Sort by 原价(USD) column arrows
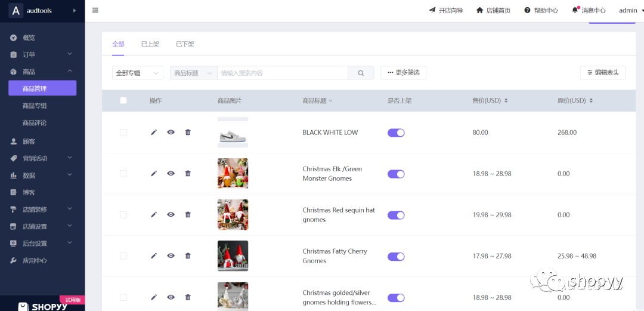Image resolution: width=644 pixels, height=311 pixels. click(591, 100)
